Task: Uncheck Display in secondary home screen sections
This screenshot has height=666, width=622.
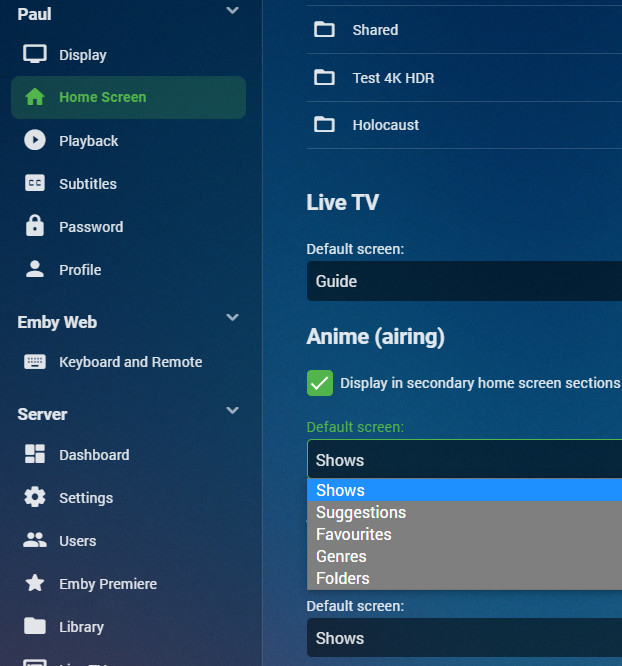Action: (x=320, y=383)
